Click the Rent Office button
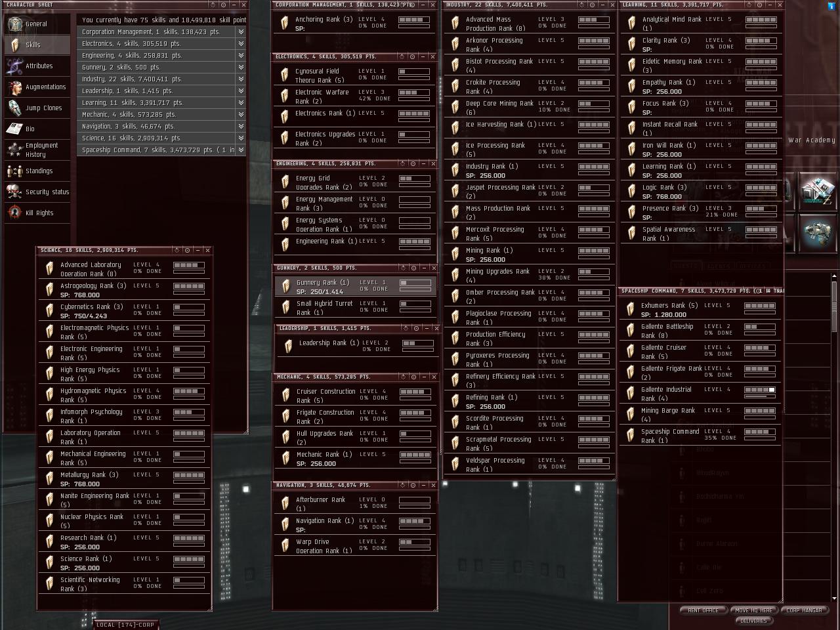The height and width of the screenshot is (630, 840). pos(703,610)
